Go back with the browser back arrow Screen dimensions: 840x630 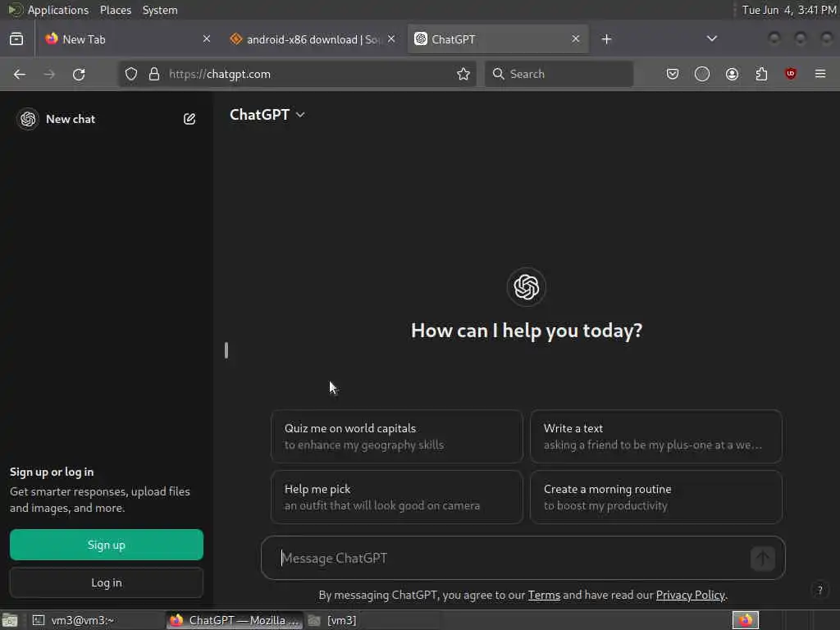click(x=20, y=74)
